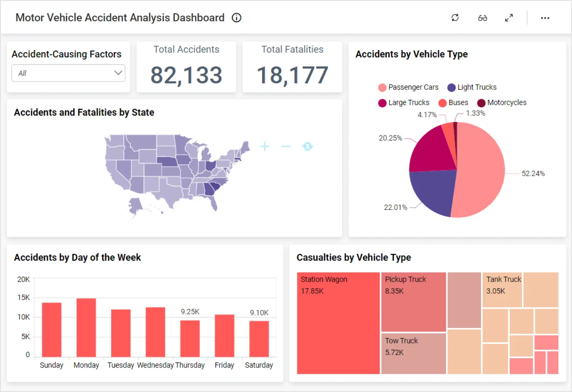Click the Wednesday accidents bar

click(155, 332)
